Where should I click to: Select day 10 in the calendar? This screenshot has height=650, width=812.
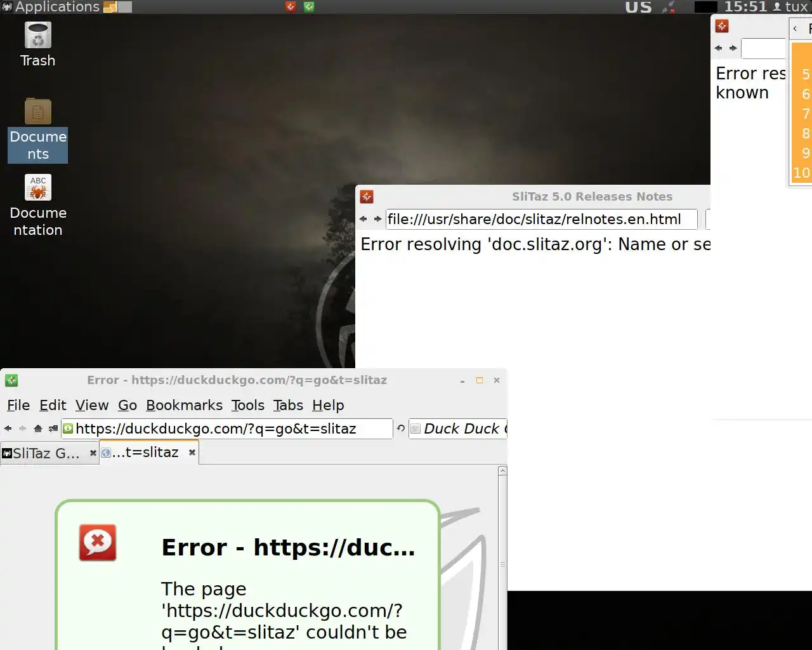pos(802,173)
